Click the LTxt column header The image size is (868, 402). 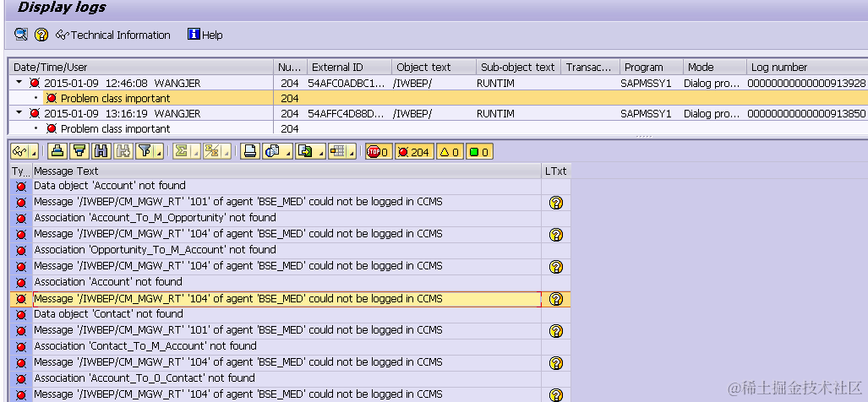click(x=556, y=171)
